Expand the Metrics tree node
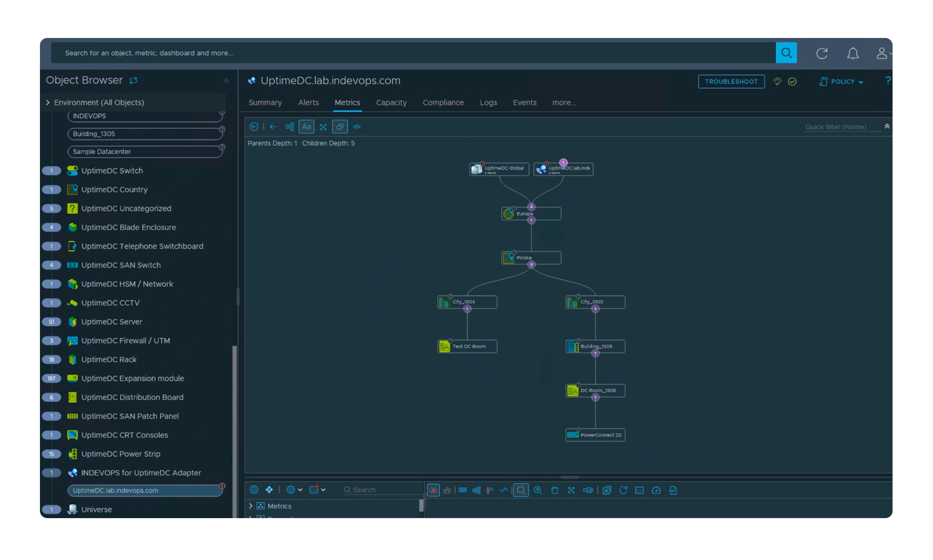Screen dimensions: 933x560 coord(251,506)
